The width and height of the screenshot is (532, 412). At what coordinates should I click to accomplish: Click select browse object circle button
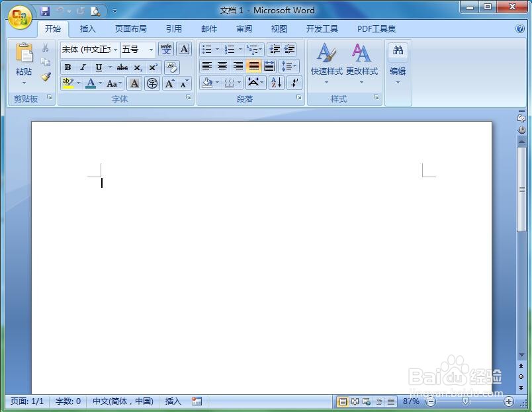(x=521, y=376)
